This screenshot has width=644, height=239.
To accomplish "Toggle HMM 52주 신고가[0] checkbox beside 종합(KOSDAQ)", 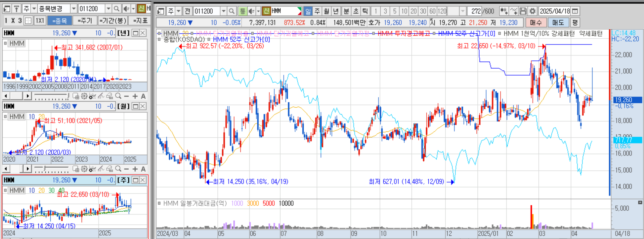I will (x=209, y=39).
